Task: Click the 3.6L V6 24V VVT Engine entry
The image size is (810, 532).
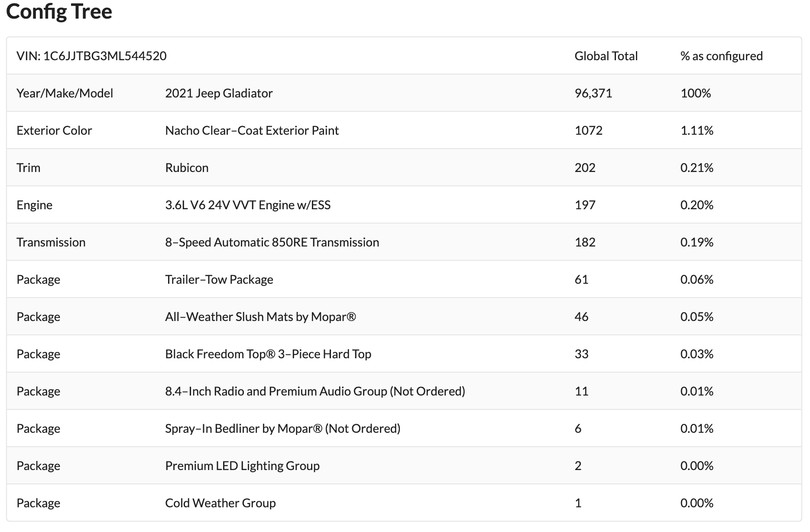Action: pyautogui.click(x=248, y=205)
